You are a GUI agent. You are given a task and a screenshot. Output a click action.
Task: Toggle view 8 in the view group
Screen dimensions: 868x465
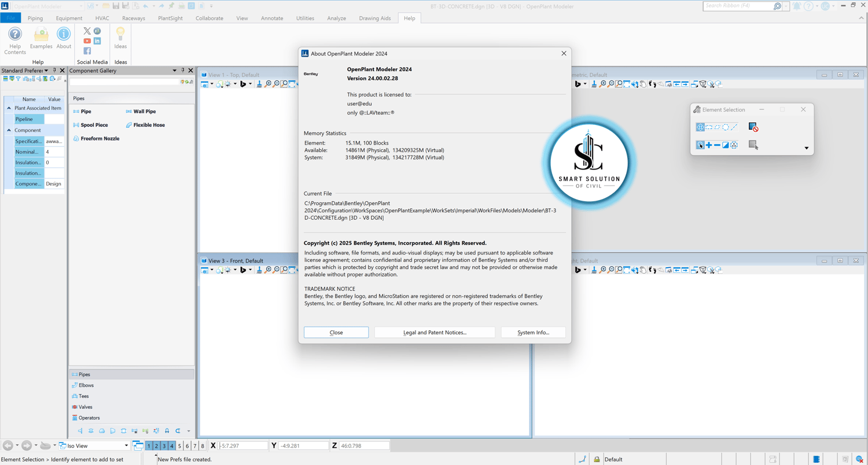202,446
